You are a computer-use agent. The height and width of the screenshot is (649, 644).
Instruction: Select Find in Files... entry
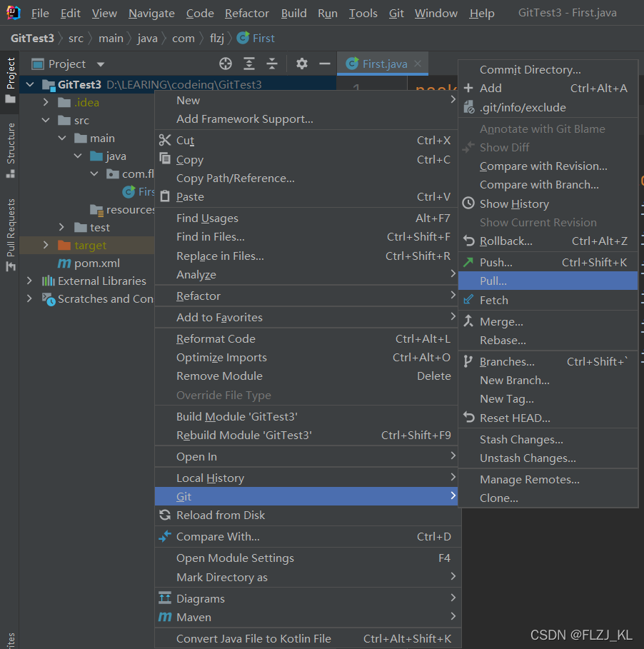pyautogui.click(x=306, y=237)
